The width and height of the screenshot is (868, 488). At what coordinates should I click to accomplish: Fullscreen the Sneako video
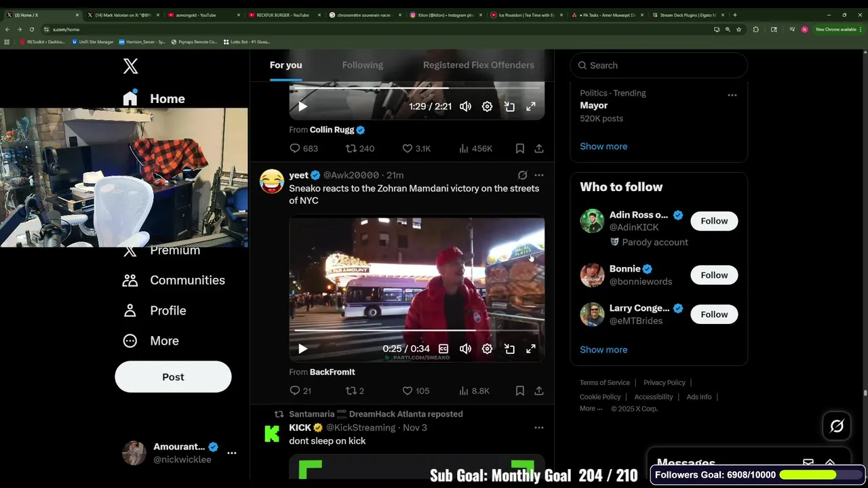531,349
